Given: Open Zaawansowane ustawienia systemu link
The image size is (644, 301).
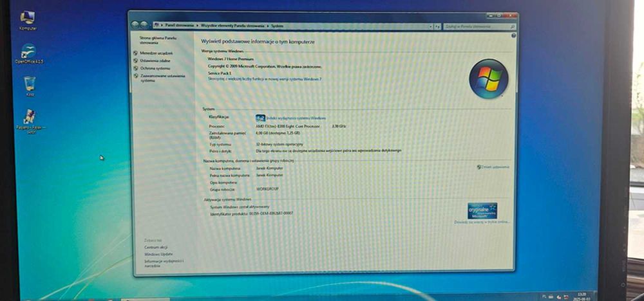Looking at the screenshot, I should 163,78.
